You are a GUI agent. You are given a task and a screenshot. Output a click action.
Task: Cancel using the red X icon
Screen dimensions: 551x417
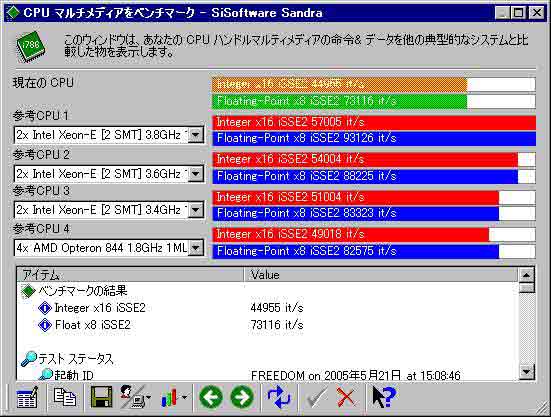(346, 398)
